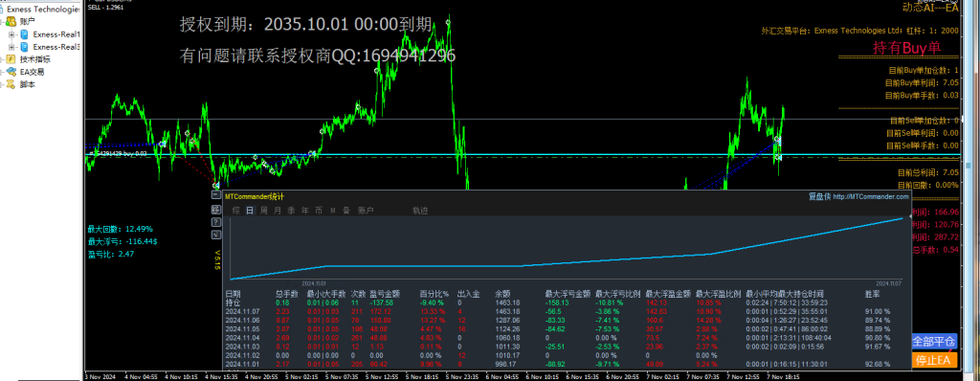Click the -137.58 profit value in 持仓 row
This screenshot has height=381, width=980.
point(381,303)
